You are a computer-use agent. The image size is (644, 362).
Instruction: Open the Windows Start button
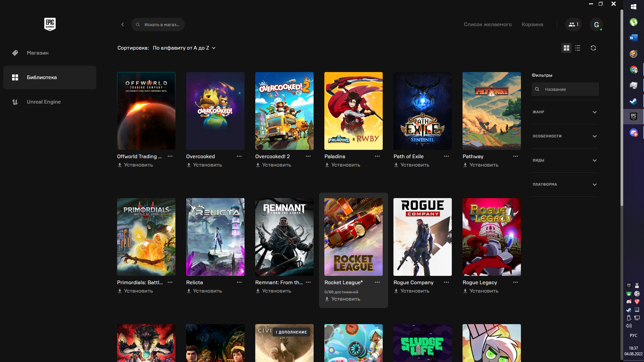coord(634,6)
